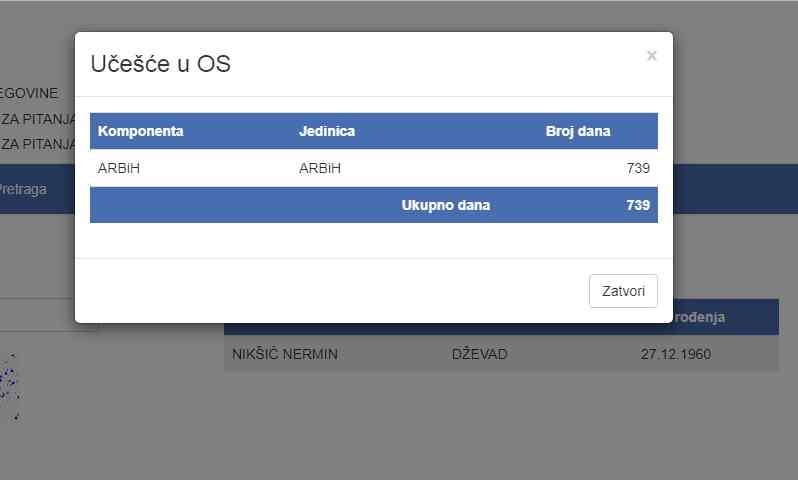
Task: Select the Broj dana column header
Action: (x=578, y=131)
